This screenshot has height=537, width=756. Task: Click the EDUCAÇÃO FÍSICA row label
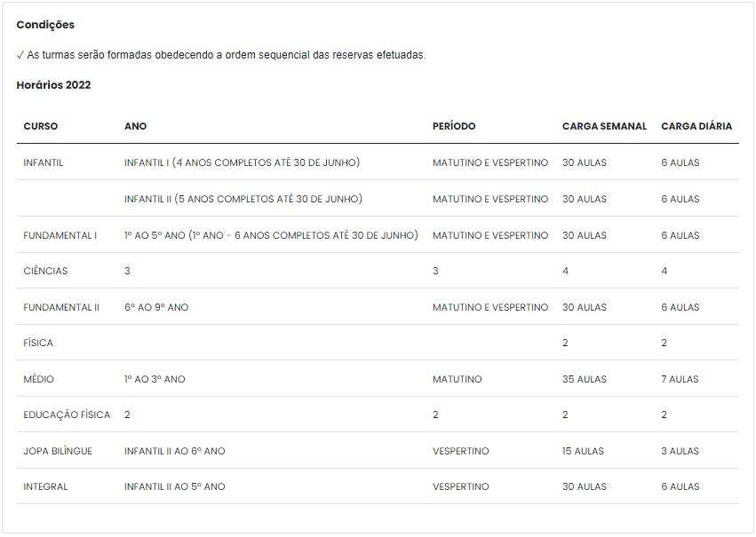pyautogui.click(x=67, y=415)
